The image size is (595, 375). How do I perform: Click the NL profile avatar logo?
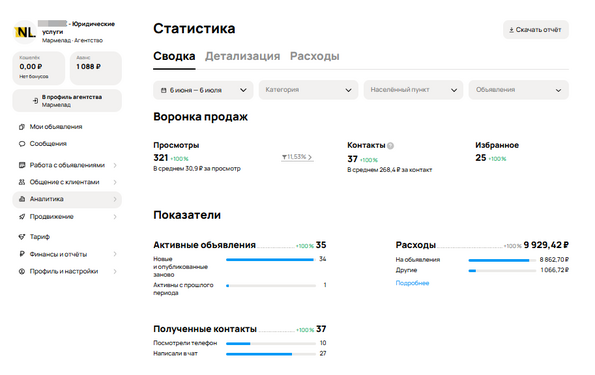25,32
